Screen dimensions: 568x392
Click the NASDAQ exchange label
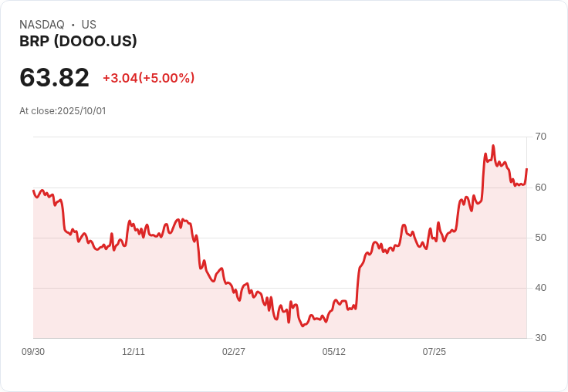pos(42,25)
